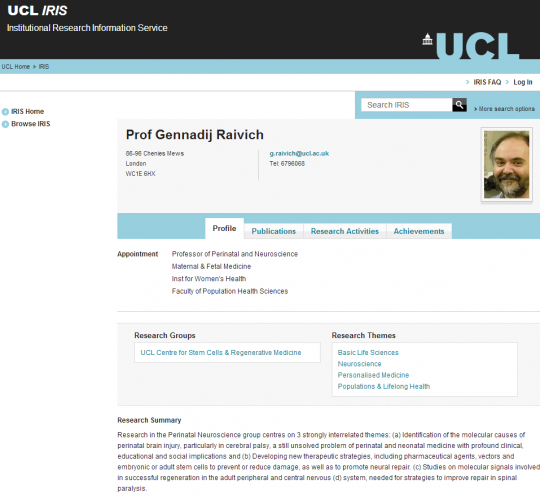
Task: Email g.raivich@ucl.ac.uk link
Action: tap(299, 153)
